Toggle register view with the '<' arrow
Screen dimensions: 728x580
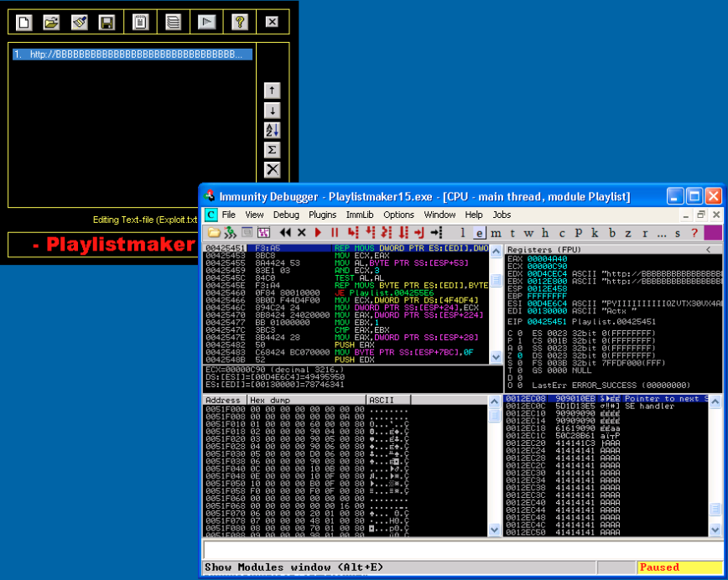[708, 250]
